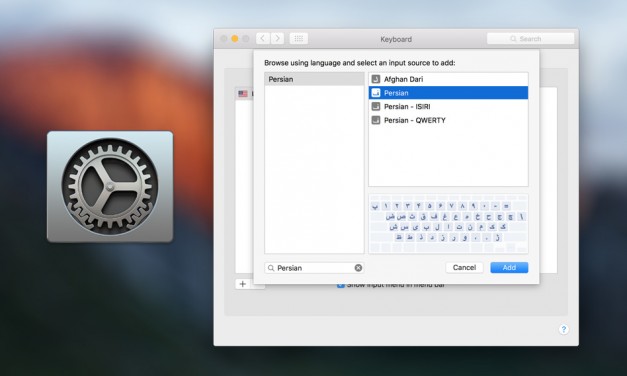Minimize the Keyboard window with yellow button

pos(235,38)
